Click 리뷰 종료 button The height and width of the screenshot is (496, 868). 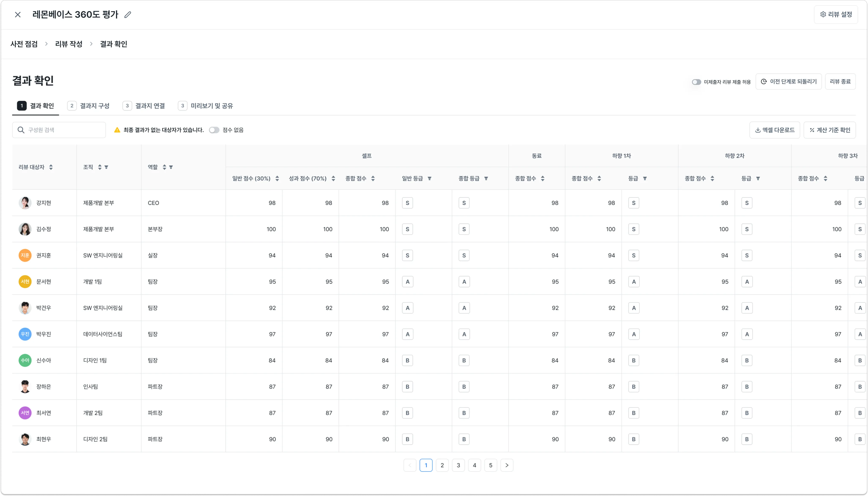point(840,82)
